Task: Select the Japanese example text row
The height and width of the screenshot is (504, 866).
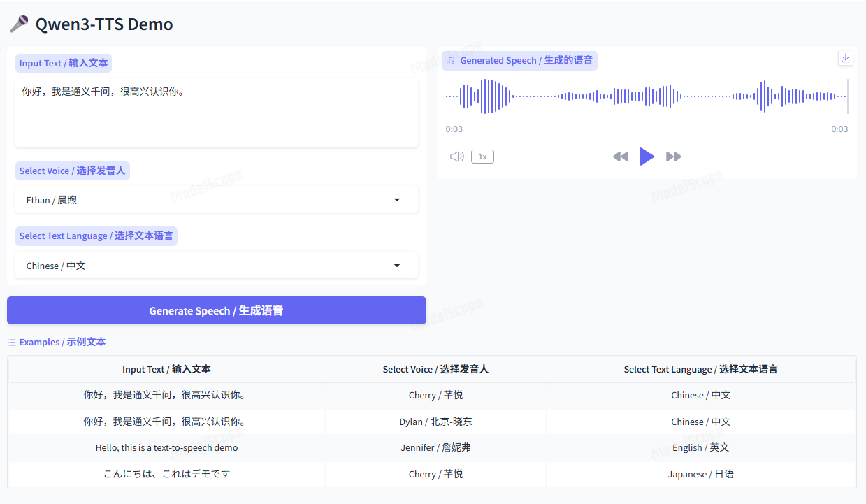Action: pos(166,474)
